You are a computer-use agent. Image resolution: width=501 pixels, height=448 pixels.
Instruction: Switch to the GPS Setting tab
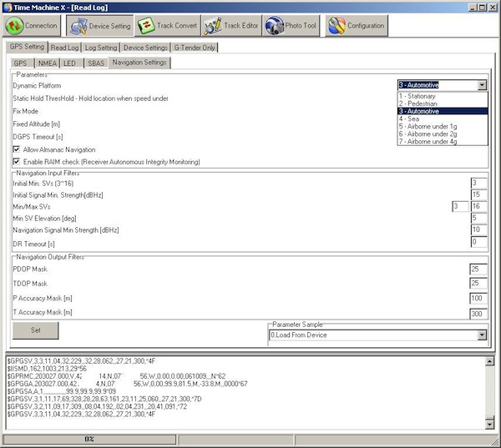tap(27, 47)
